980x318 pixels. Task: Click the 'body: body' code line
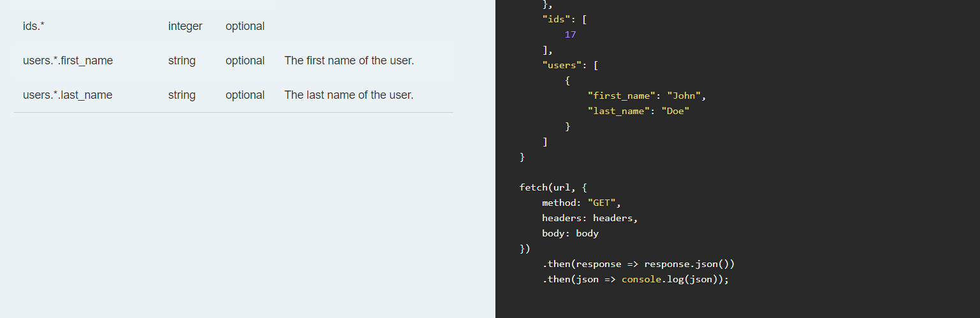coord(570,233)
